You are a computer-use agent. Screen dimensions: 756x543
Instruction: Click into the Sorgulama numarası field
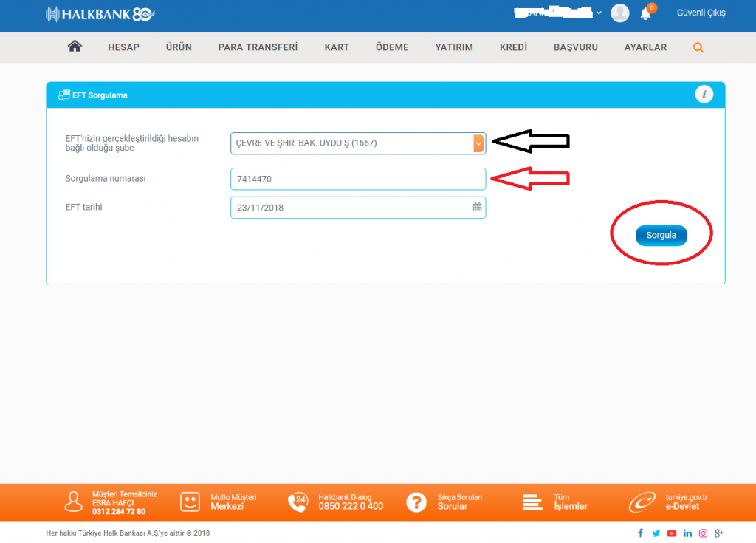tap(358, 179)
